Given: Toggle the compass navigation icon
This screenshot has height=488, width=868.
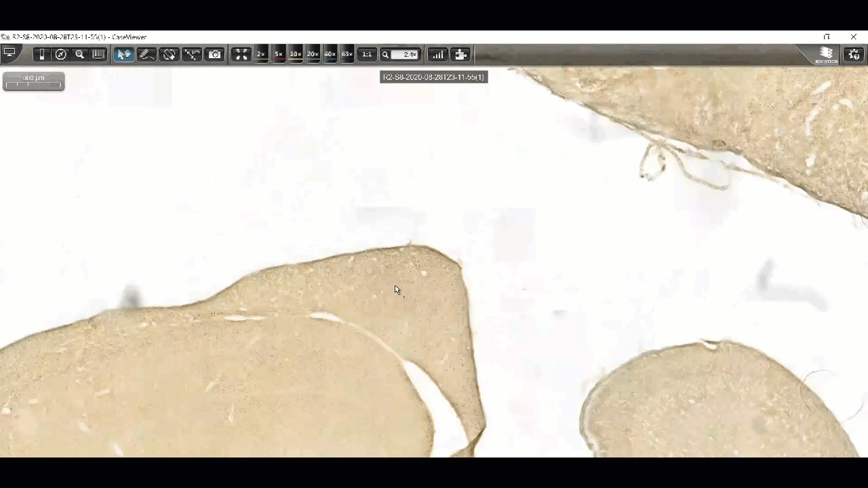Looking at the screenshot, I should click(x=61, y=54).
